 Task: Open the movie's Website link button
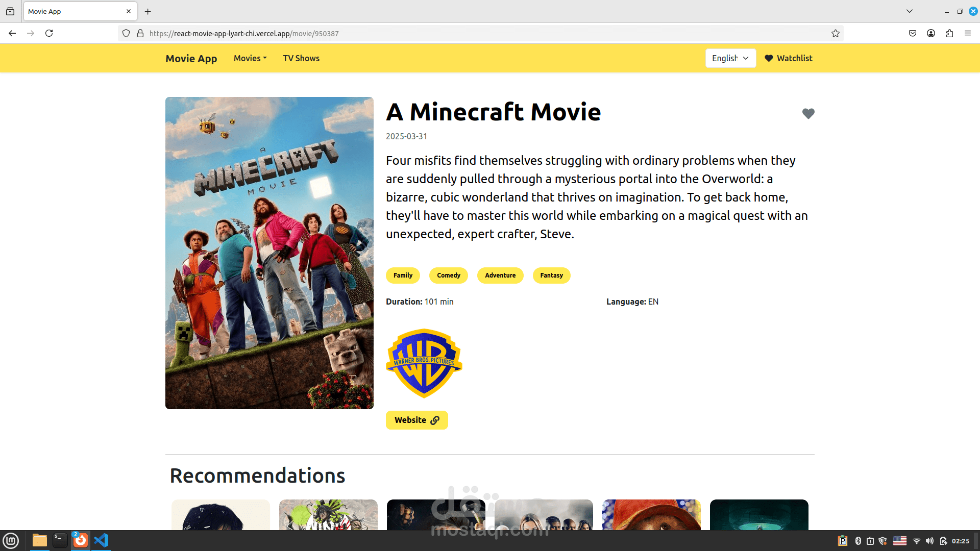416,420
